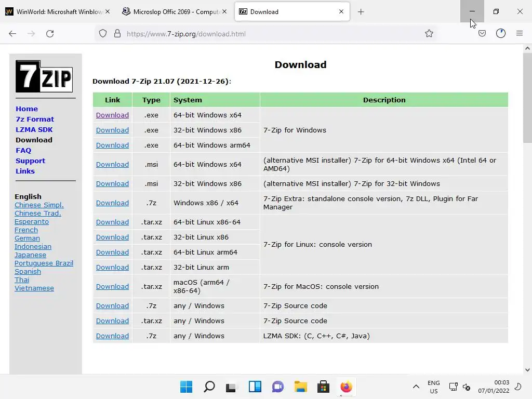
Task: Download the 64-bit Windows x64 .msi
Action: click(112, 164)
